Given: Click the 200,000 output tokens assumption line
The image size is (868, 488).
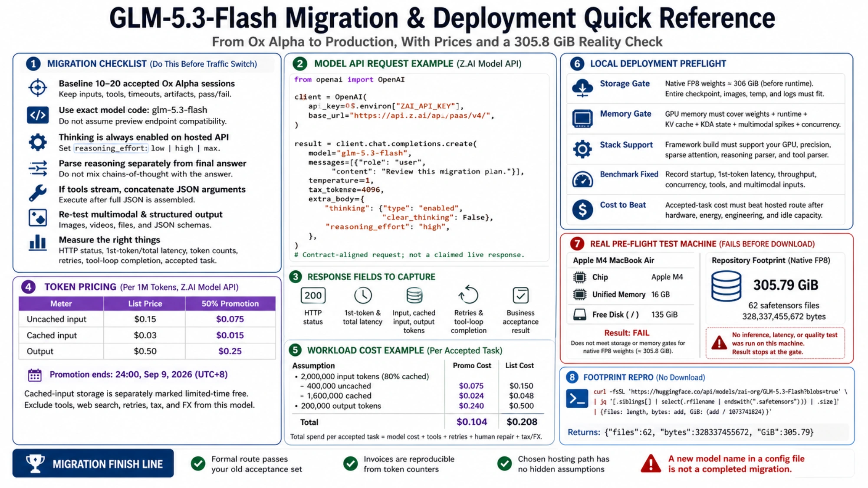Looking at the screenshot, I should (x=338, y=406).
